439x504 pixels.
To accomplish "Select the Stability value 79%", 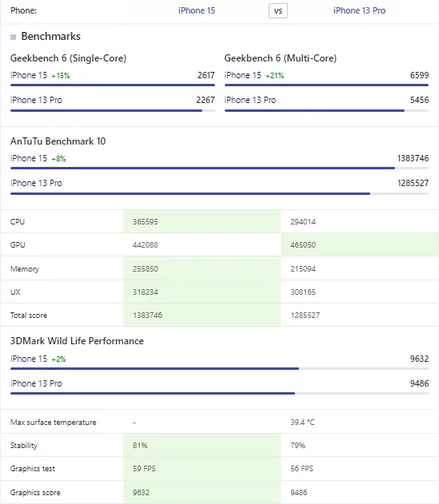I will pos(297,446).
